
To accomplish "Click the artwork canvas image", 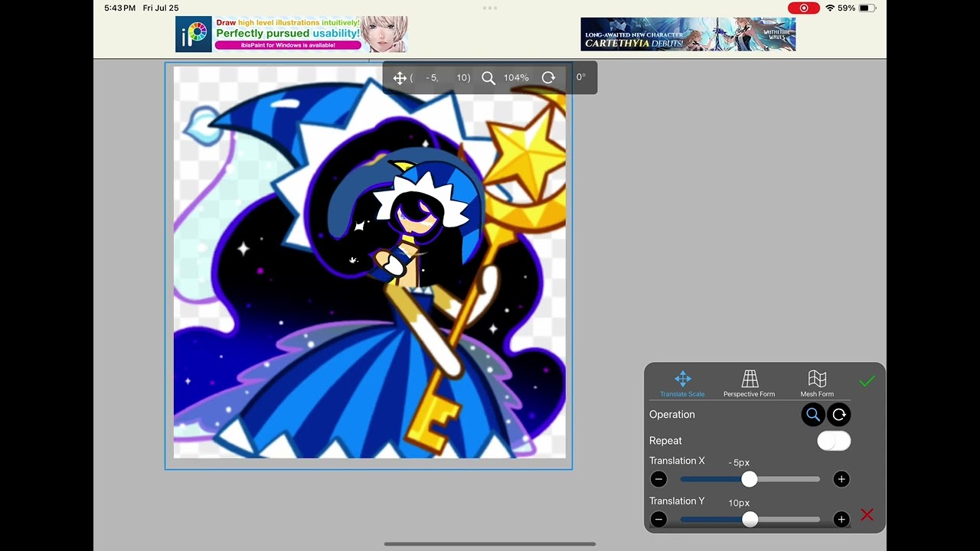I will point(370,262).
